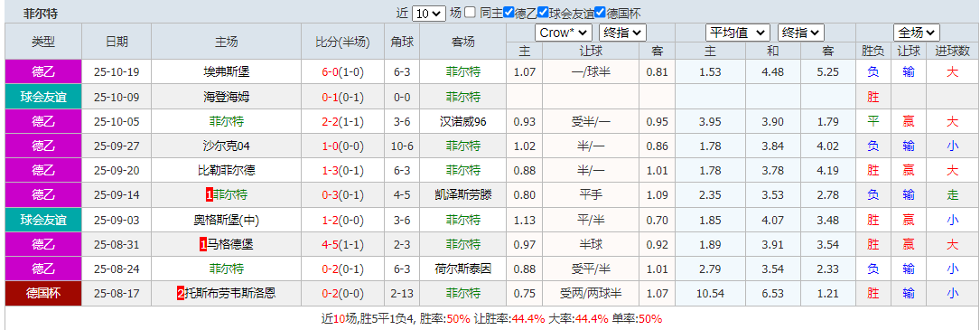Click the 5.25 away odds value
The width and height of the screenshot is (980, 330).
(x=828, y=72)
